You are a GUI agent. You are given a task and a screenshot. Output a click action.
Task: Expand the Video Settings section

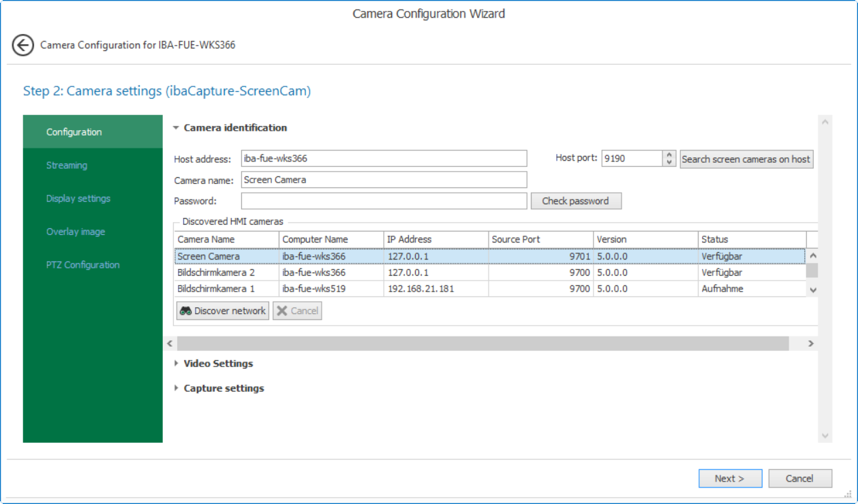[177, 364]
